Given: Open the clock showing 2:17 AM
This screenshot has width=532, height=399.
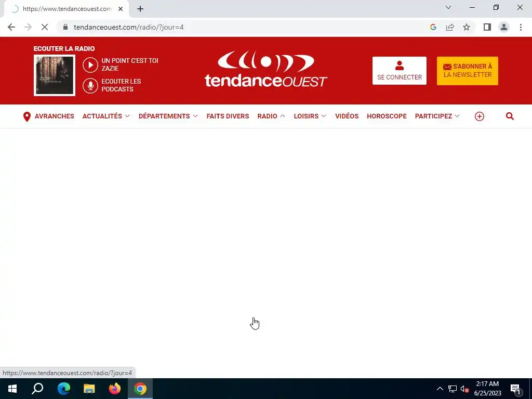Looking at the screenshot, I should click(x=487, y=389).
